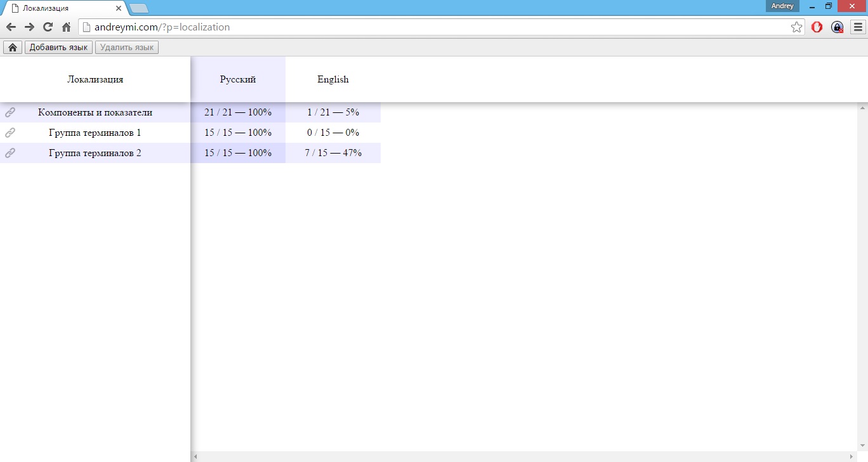The height and width of the screenshot is (462, 868).
Task: Click the Локализация table header
Action: click(x=95, y=79)
